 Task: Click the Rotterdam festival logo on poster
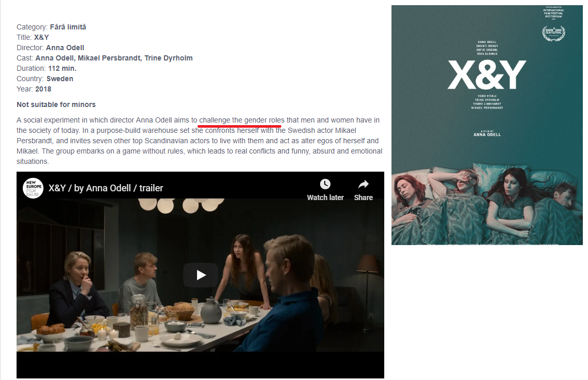pos(553,13)
